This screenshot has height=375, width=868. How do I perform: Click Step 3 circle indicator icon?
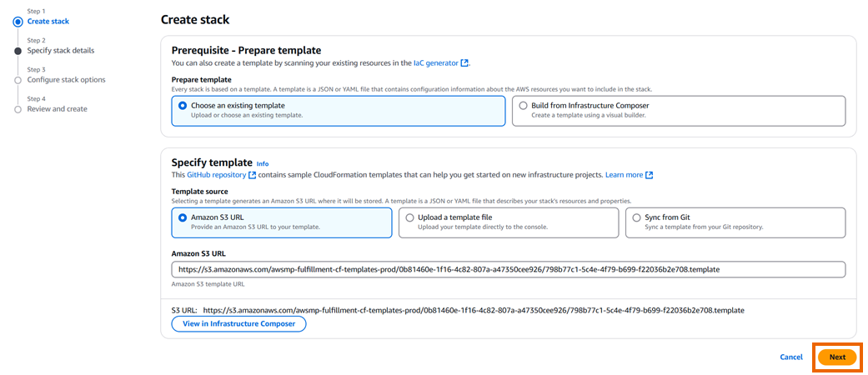pos(18,80)
